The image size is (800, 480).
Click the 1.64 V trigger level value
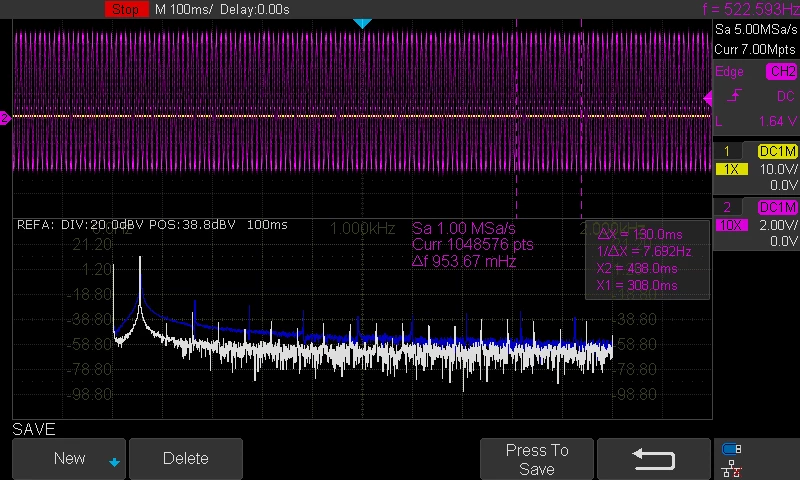(x=778, y=121)
